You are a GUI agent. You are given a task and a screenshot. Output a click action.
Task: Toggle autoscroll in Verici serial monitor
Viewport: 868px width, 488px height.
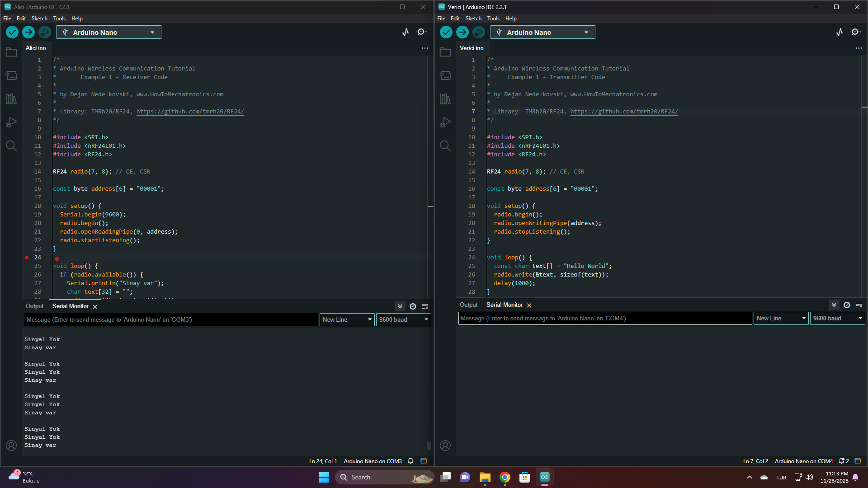pyautogui.click(x=834, y=305)
